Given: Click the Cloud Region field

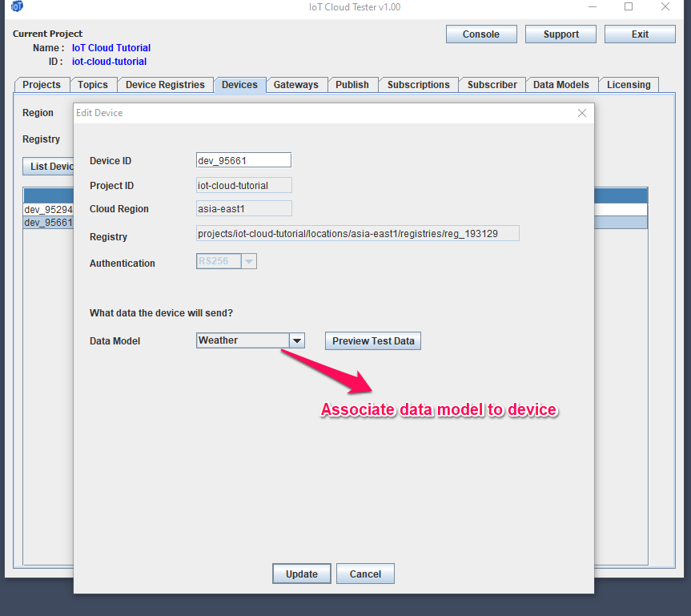Looking at the screenshot, I should [243, 208].
